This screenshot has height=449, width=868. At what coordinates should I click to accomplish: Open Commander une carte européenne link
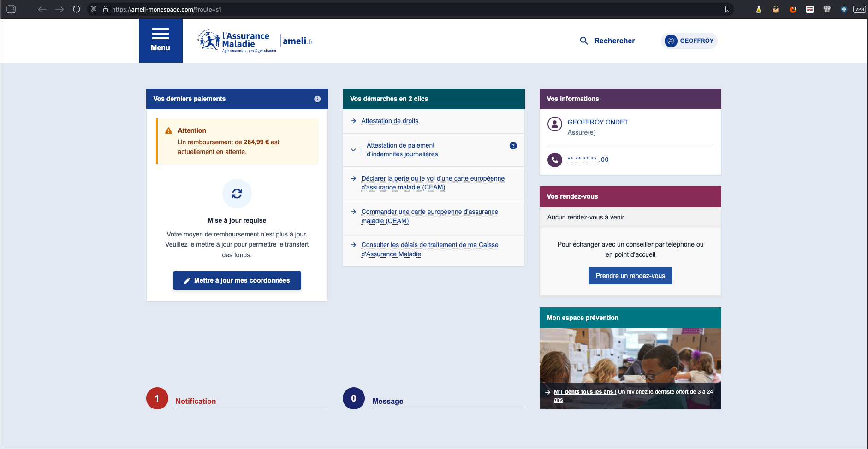point(429,216)
